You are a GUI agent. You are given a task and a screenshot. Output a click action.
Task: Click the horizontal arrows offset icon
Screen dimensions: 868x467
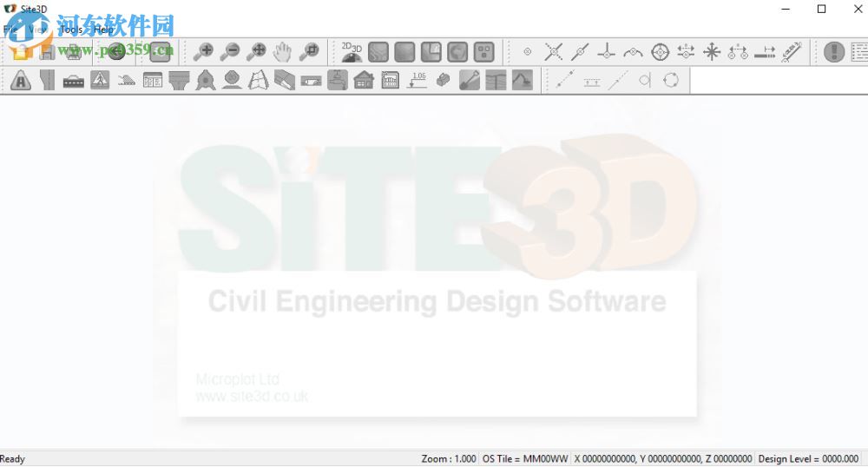point(686,52)
